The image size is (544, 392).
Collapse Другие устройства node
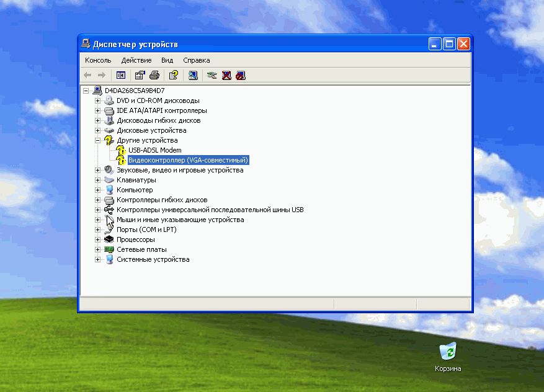coord(97,141)
